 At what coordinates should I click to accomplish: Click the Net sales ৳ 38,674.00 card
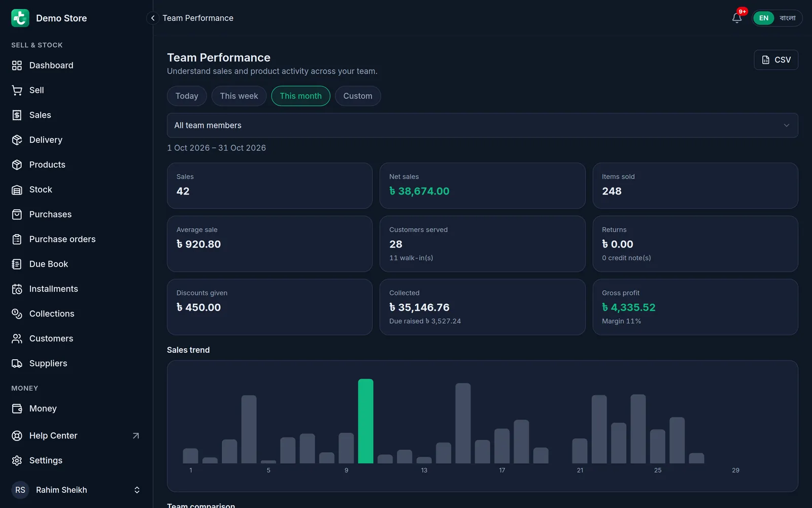(x=482, y=185)
